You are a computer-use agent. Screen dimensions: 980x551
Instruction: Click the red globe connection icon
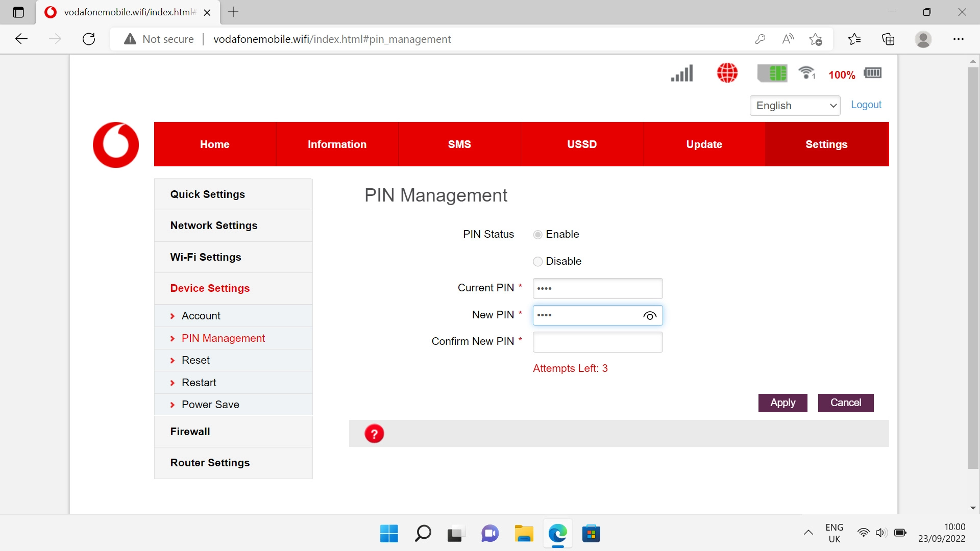(727, 73)
